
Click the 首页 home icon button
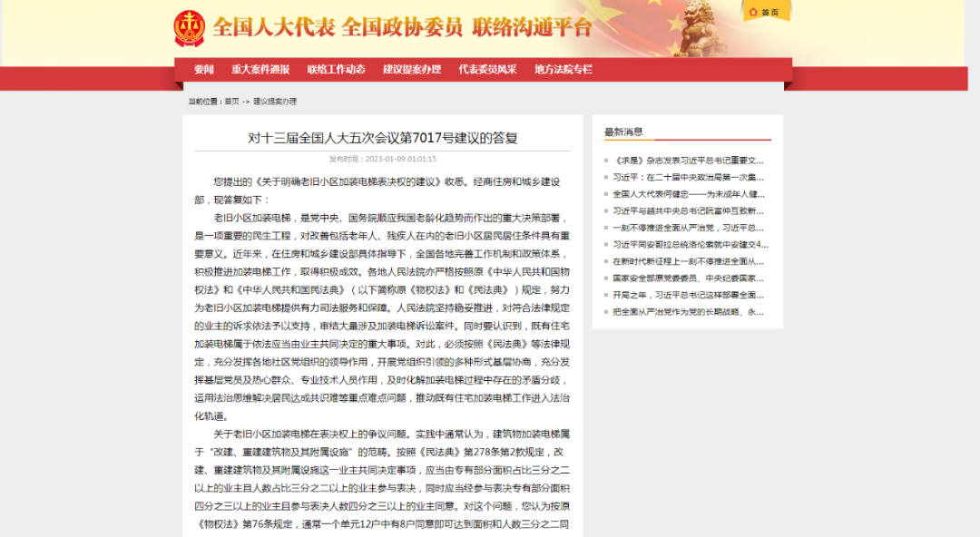[766, 12]
